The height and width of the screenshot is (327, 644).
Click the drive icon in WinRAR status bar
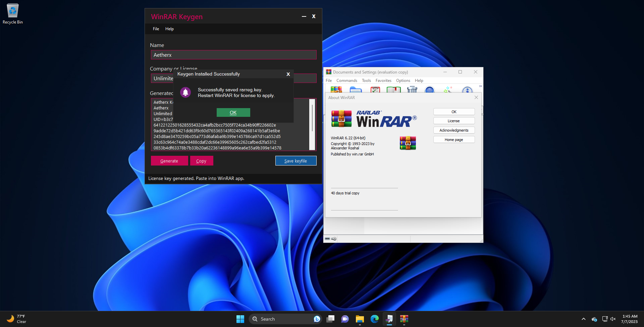(x=327, y=239)
